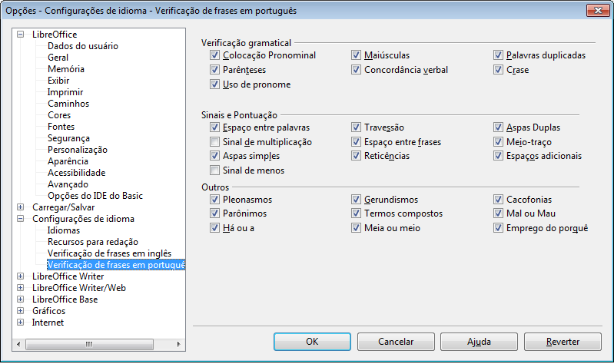
Task: Disable the Crase grammar check
Action: [499, 70]
